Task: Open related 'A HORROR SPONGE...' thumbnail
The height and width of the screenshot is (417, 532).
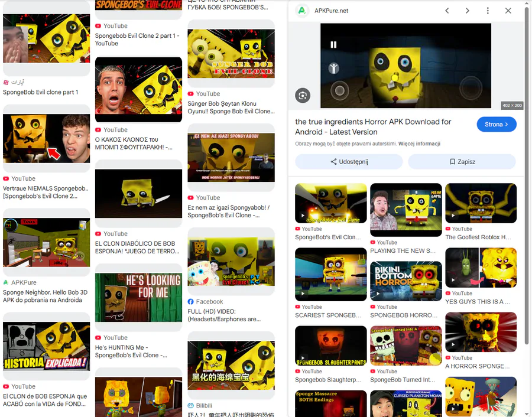Action: pyautogui.click(x=481, y=332)
